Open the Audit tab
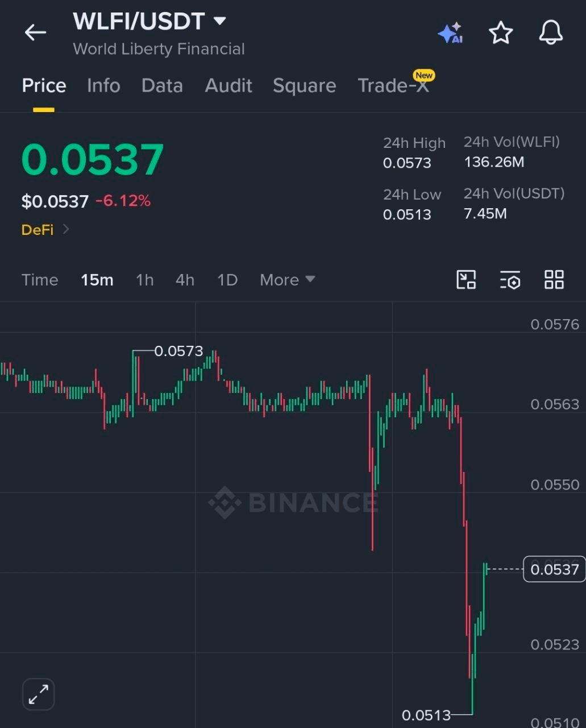Screen dimensions: 586x728 point(228,86)
